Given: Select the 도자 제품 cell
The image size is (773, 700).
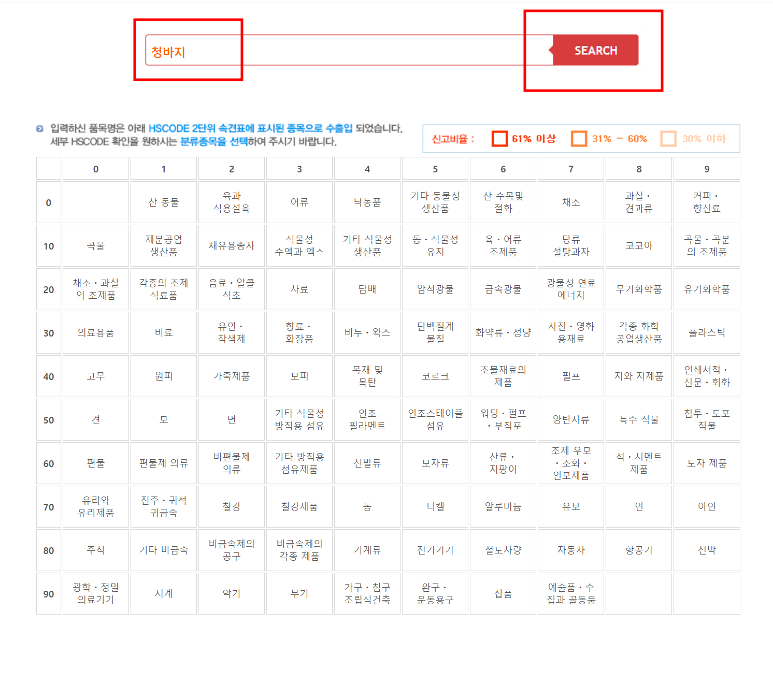Looking at the screenshot, I should [x=707, y=463].
